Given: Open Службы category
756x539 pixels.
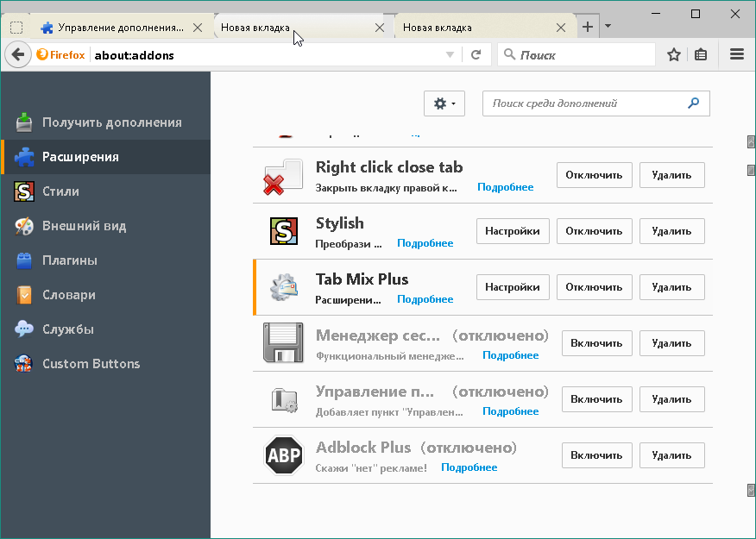Looking at the screenshot, I should point(105,329).
